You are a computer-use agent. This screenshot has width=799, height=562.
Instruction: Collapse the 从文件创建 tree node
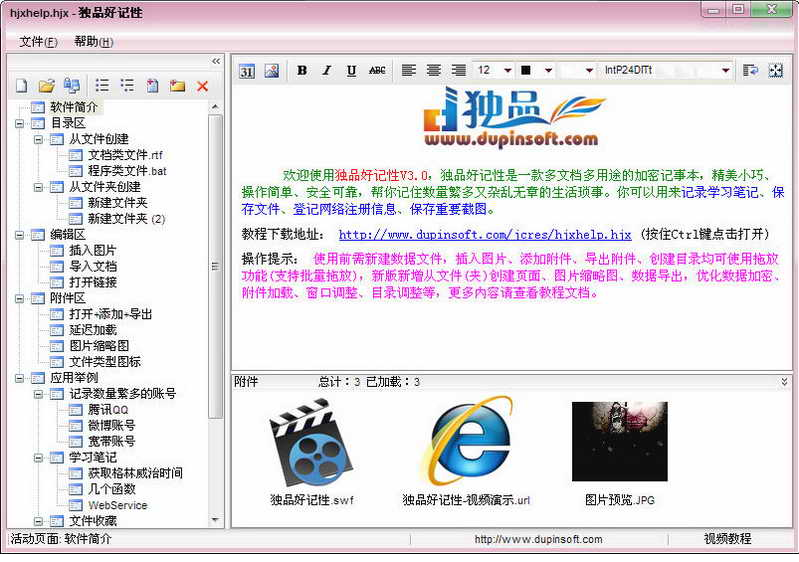38,139
